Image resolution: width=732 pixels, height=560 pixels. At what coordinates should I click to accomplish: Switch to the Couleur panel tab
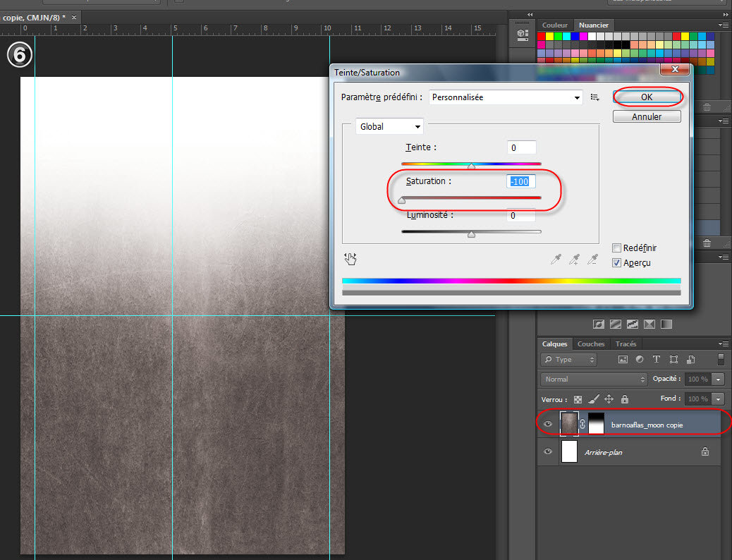[555, 25]
